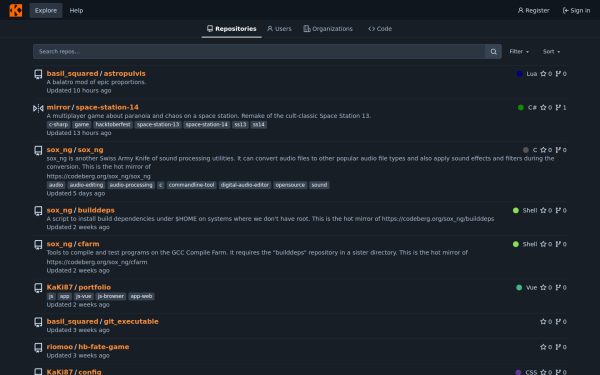
Task: Focus the Search repos input field
Action: 259,52
